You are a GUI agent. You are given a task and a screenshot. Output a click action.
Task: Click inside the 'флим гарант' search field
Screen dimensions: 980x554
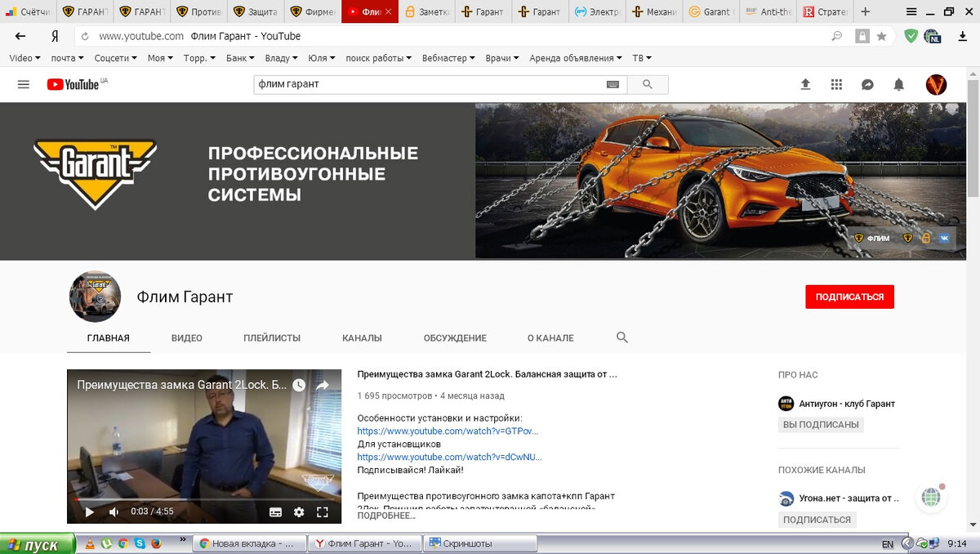(441, 84)
